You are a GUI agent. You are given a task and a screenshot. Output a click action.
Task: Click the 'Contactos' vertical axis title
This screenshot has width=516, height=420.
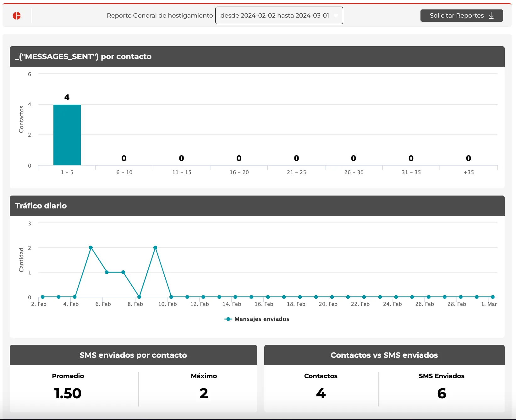coord(21,119)
